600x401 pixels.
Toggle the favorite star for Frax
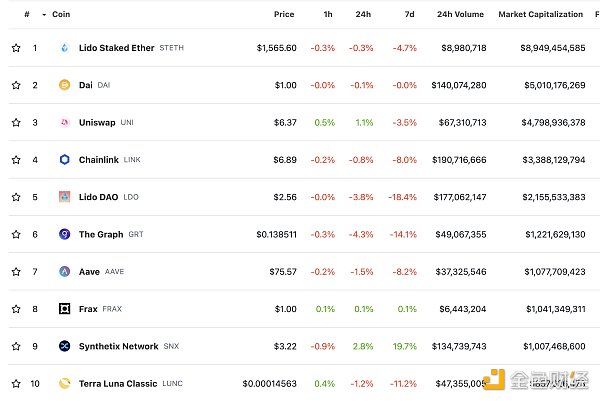16,309
